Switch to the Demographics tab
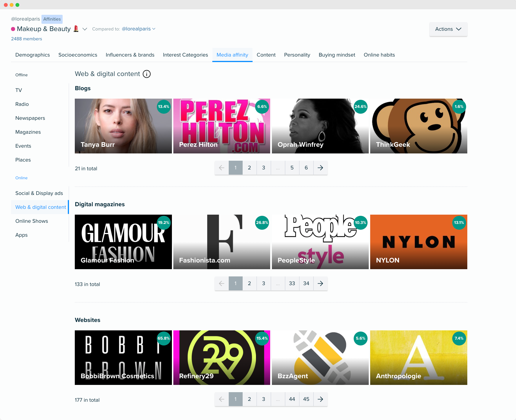This screenshot has height=420, width=516. pyautogui.click(x=32, y=55)
